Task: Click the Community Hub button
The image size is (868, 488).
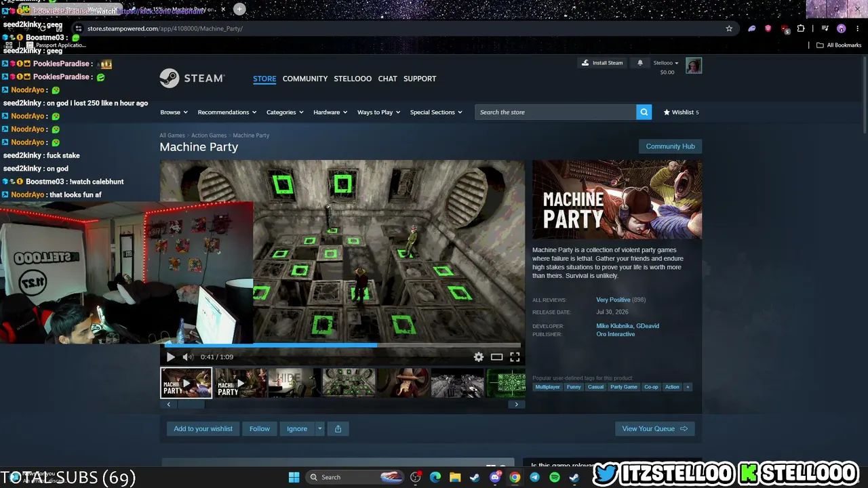Action: pos(670,146)
